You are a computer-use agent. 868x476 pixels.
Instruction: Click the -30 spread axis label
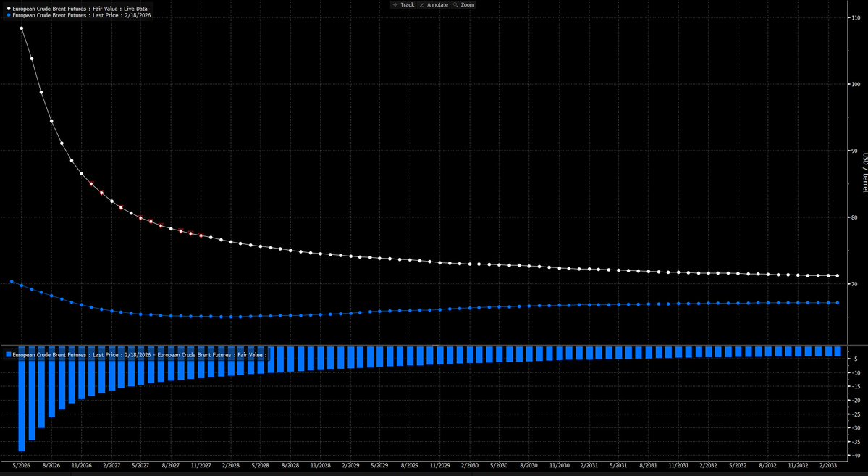click(x=855, y=428)
